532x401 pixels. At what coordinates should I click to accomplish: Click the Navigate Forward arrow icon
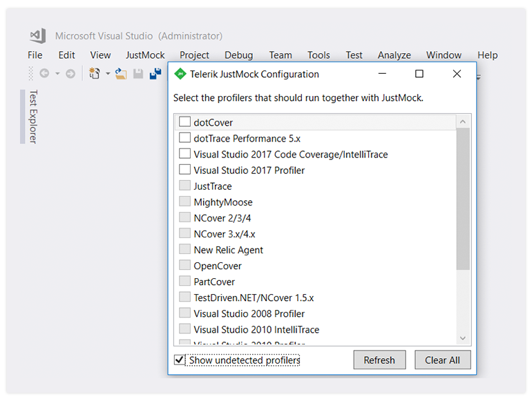(70, 74)
